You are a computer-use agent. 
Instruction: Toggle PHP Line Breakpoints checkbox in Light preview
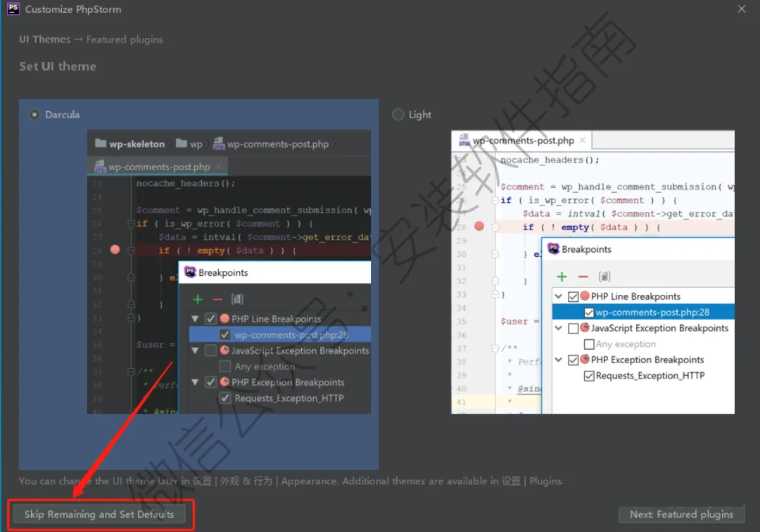(x=573, y=296)
